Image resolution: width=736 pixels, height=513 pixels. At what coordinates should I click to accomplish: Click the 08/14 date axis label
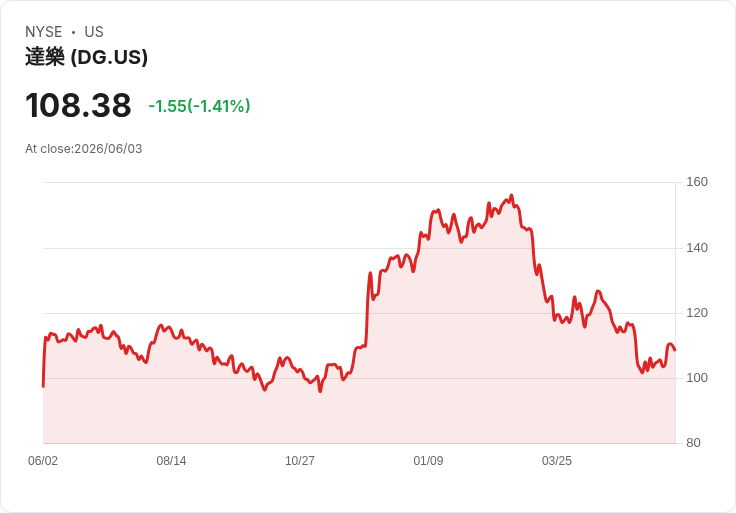coord(171,461)
